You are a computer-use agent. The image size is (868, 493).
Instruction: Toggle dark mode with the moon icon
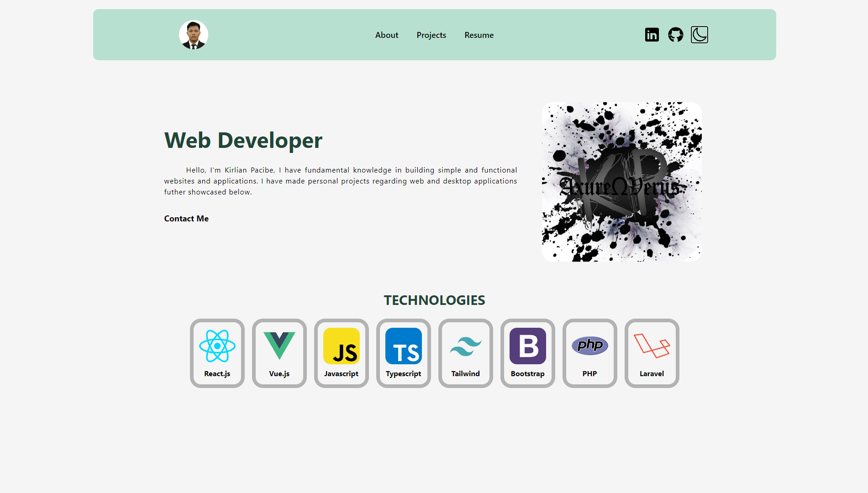(x=699, y=35)
